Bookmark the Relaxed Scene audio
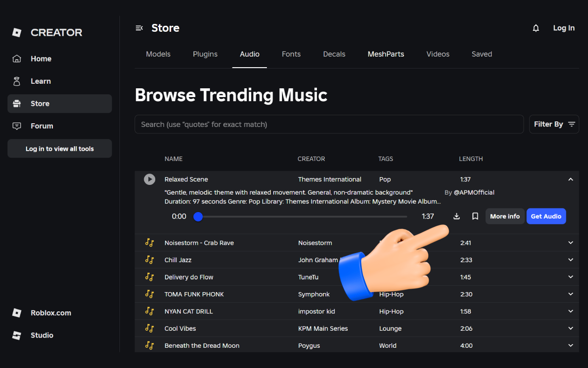The width and height of the screenshot is (588, 368). (475, 216)
